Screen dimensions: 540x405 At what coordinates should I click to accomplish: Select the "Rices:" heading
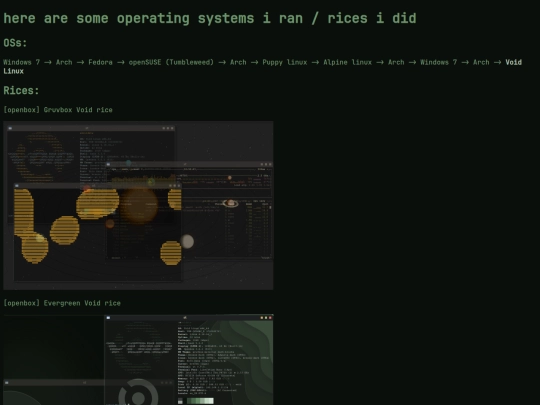tap(21, 91)
